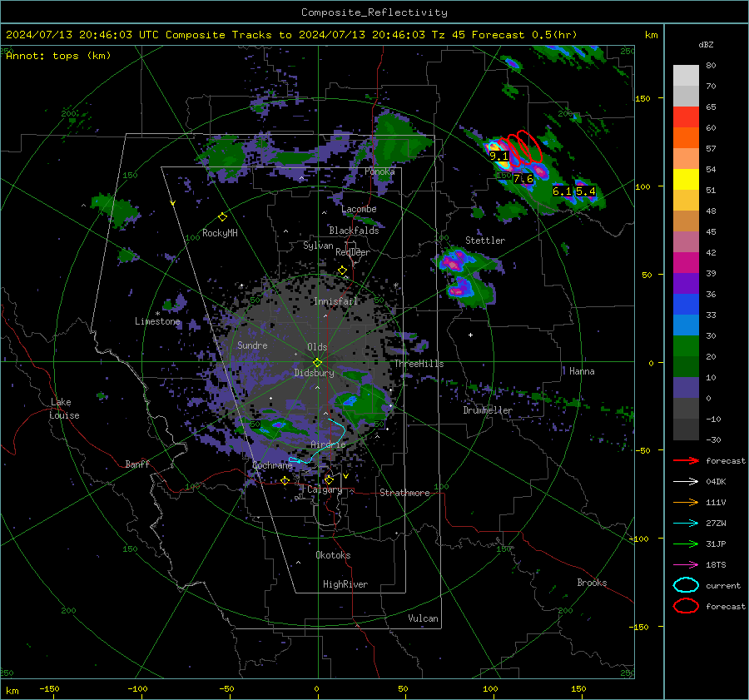Click the Okotoks city label
749x700 pixels.
pos(333,555)
